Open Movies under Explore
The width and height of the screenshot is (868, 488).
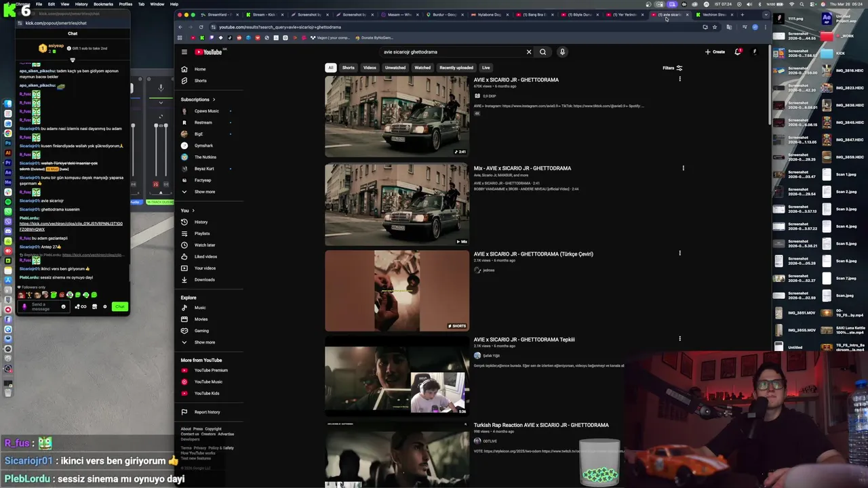pos(200,319)
